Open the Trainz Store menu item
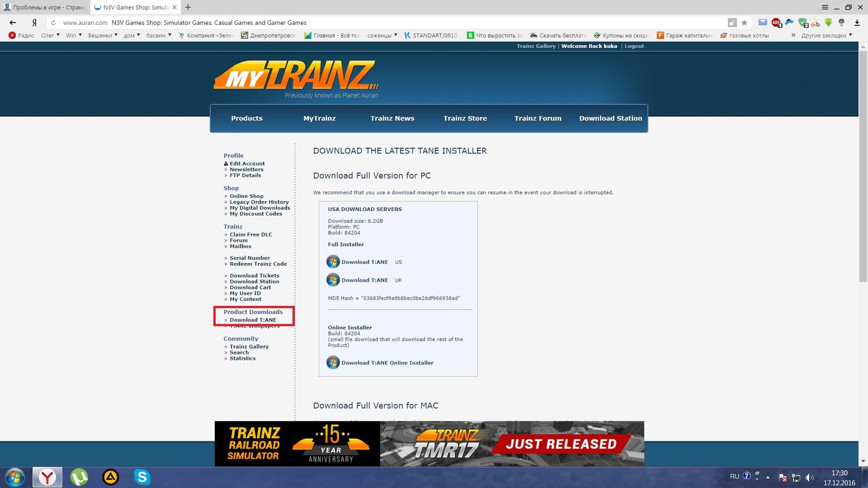868x488 pixels. pos(465,119)
